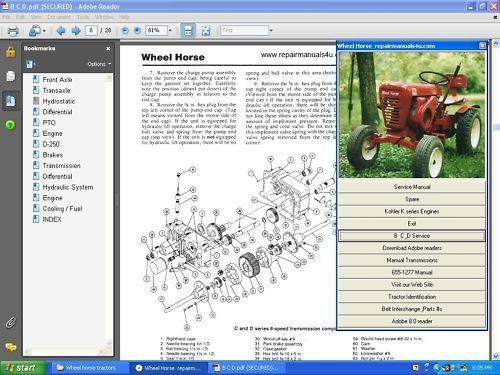500x375 pixels.
Task: Open the comments speech bubble icon
Action: pos(11,347)
